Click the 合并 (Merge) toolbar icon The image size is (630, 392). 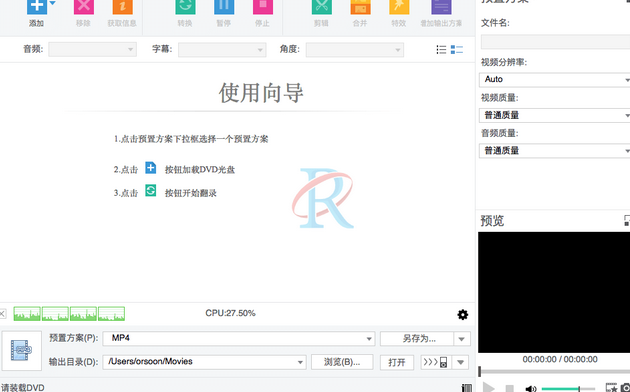click(x=360, y=7)
